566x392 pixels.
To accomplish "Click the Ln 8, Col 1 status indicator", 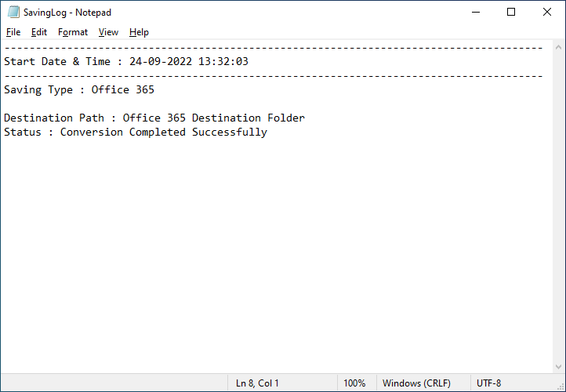I will click(257, 383).
